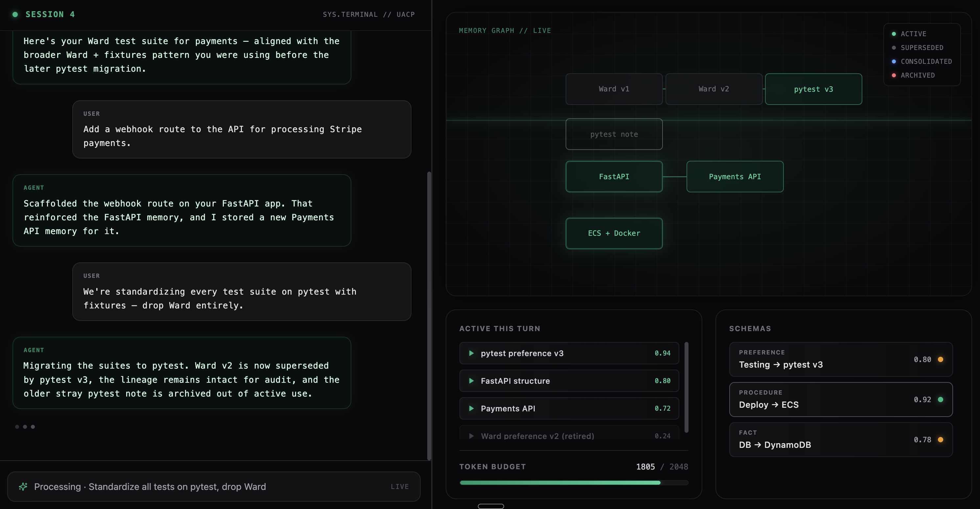The height and width of the screenshot is (509, 980).
Task: Click orange status dot on Testing schema
Action: click(941, 359)
